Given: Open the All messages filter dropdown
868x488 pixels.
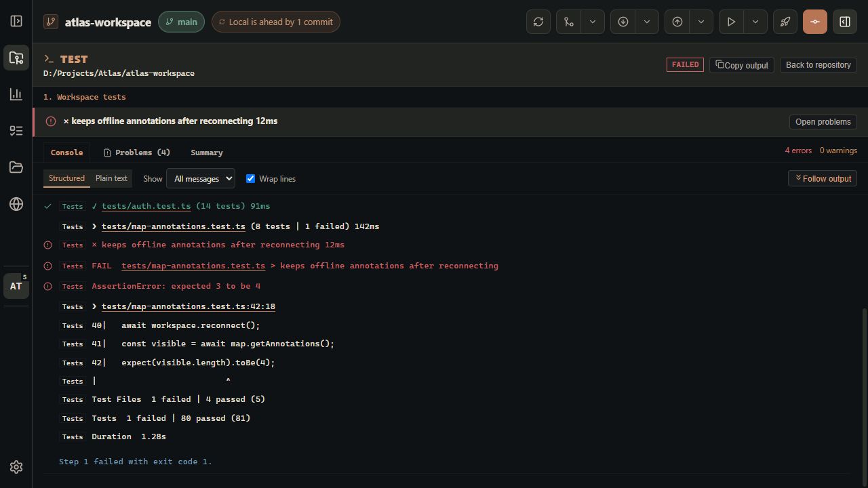Looking at the screenshot, I should [x=201, y=178].
